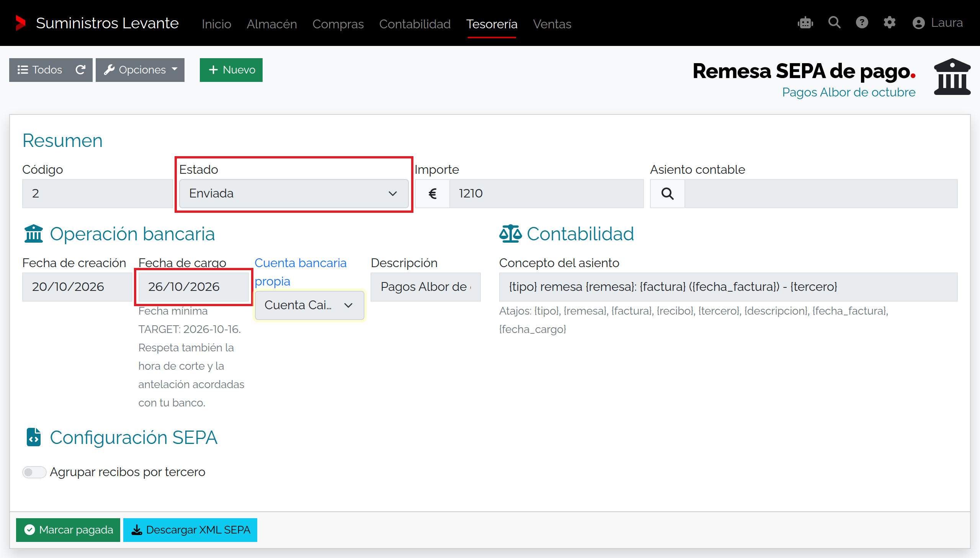This screenshot has width=980, height=558.
Task: Select the Tesorería menu
Action: (x=492, y=24)
